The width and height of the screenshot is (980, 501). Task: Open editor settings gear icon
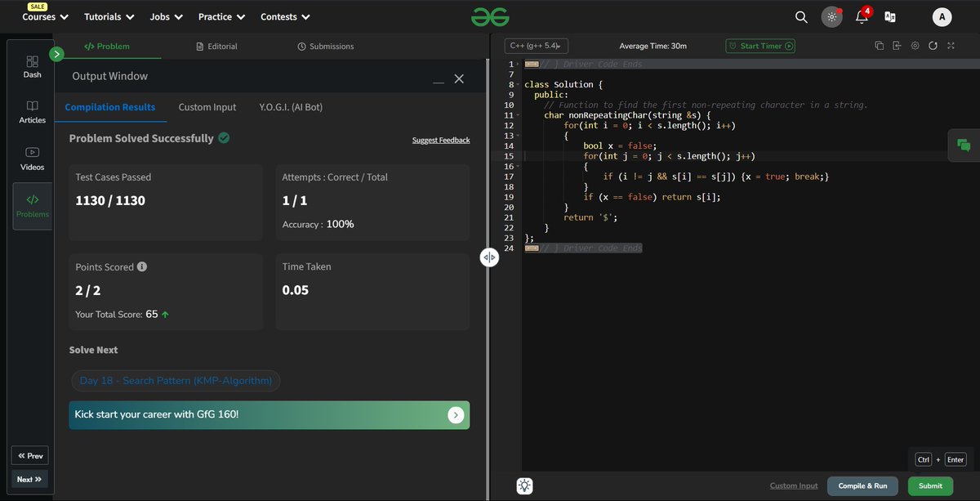point(915,46)
